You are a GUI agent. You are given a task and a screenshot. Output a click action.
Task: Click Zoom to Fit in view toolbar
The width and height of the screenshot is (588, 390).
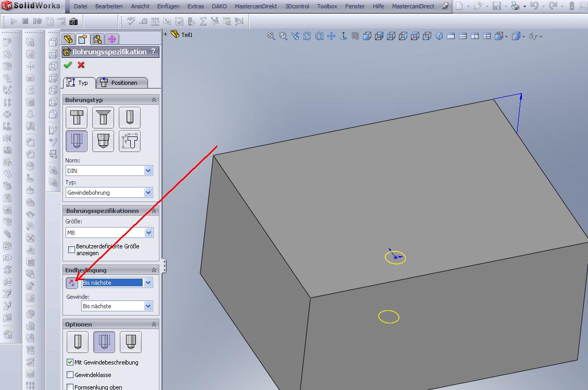tap(271, 36)
